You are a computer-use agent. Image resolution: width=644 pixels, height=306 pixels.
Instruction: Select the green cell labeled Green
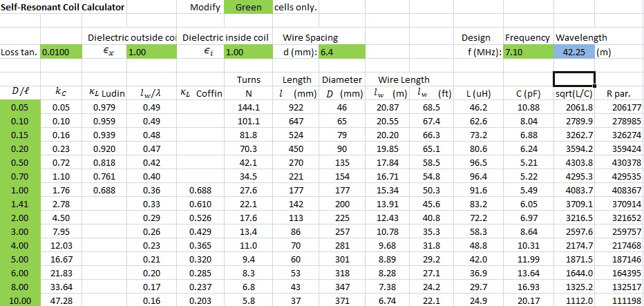[x=248, y=8]
